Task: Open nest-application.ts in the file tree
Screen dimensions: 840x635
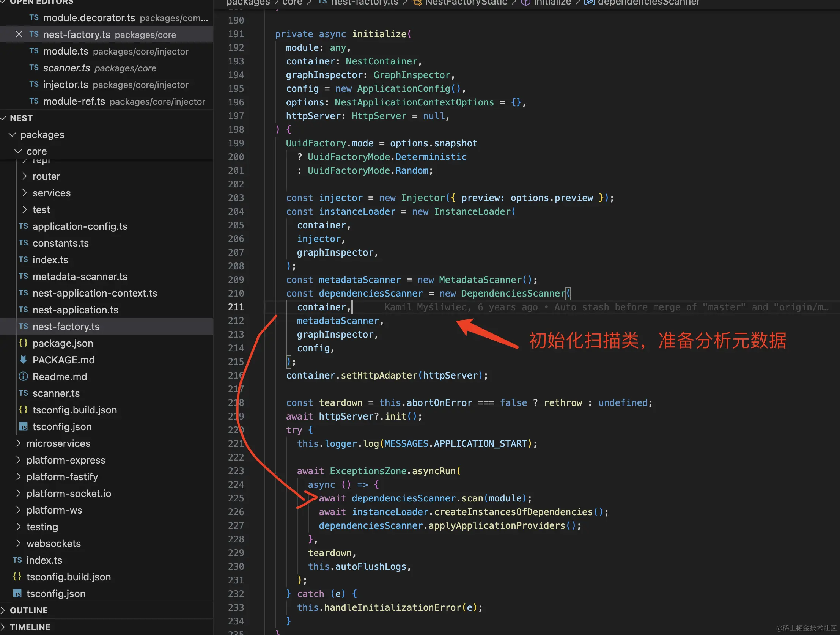Action: click(x=75, y=310)
